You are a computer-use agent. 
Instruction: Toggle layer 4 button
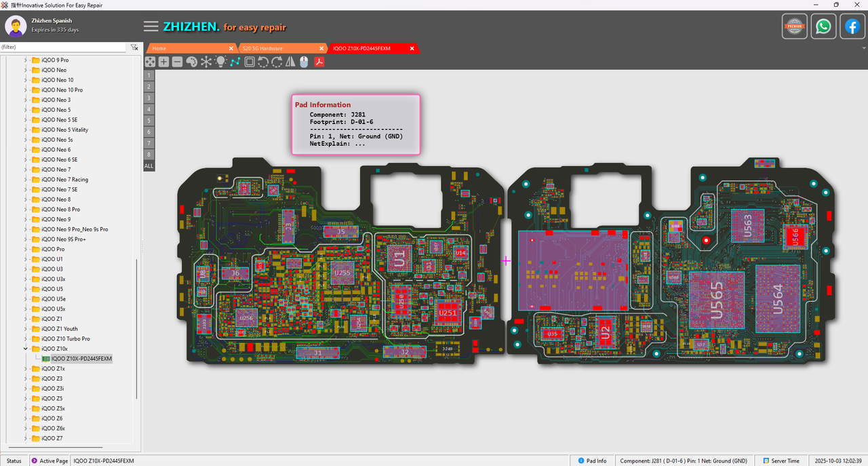(x=149, y=109)
